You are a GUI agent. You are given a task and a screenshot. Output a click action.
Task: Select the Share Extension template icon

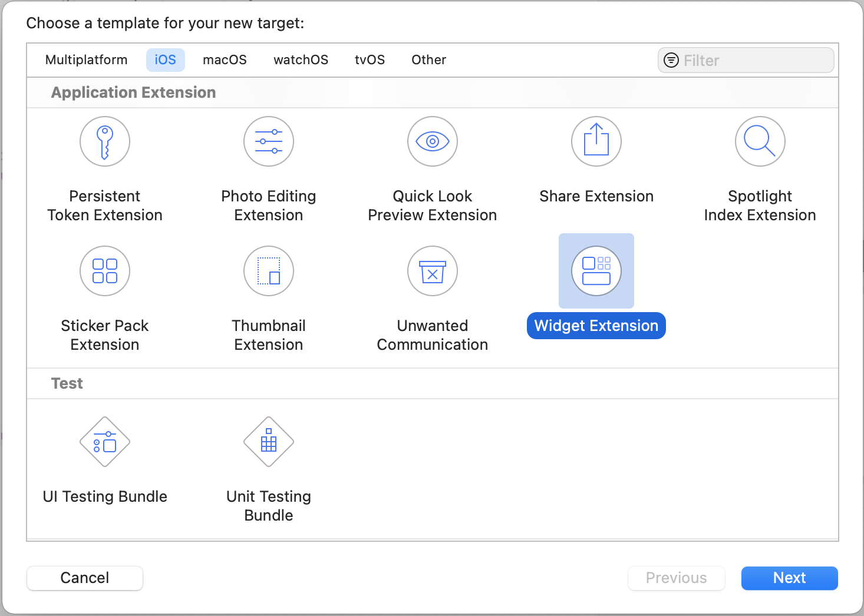[596, 141]
